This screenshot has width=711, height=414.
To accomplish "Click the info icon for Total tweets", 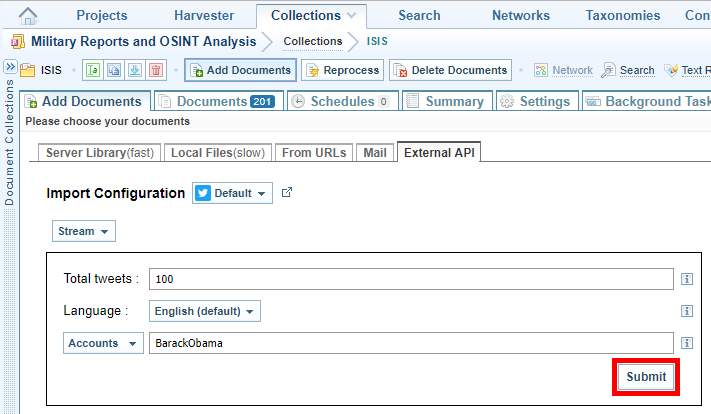I will pos(687,280).
